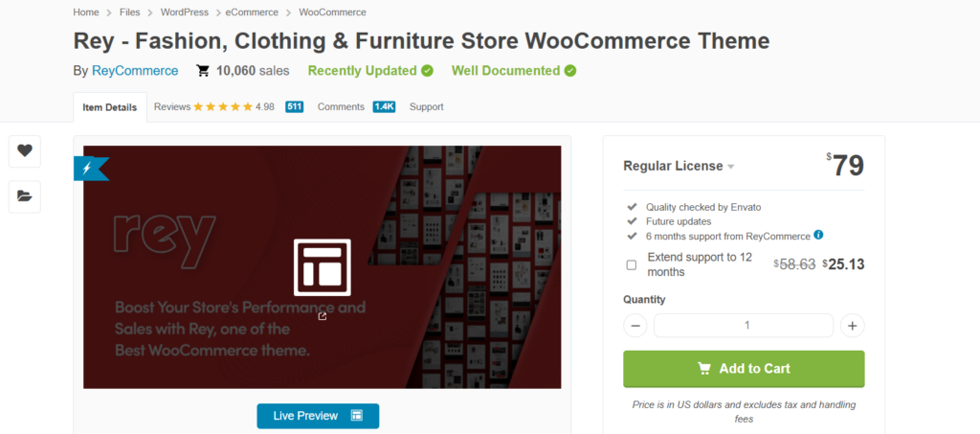Click the Well Documented green checkmark badge
This screenshot has height=434, width=980.
click(x=570, y=71)
